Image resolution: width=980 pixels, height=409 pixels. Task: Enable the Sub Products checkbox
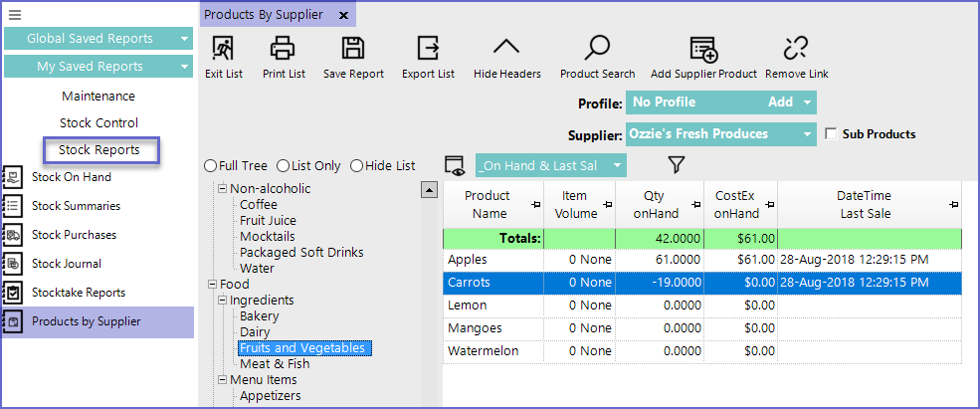(x=832, y=134)
